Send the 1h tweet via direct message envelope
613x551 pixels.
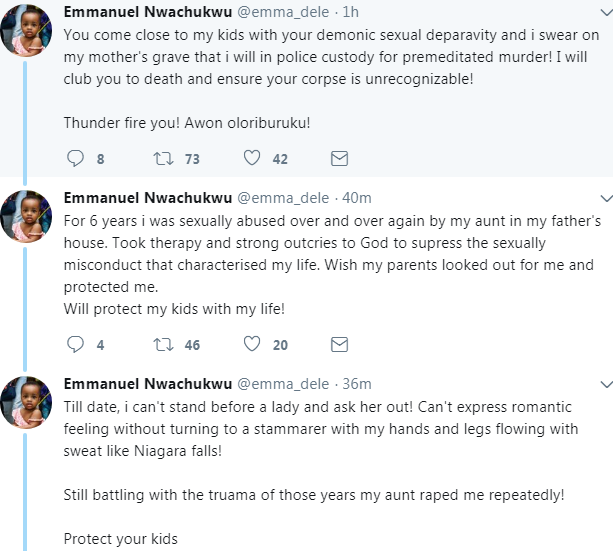pos(339,158)
